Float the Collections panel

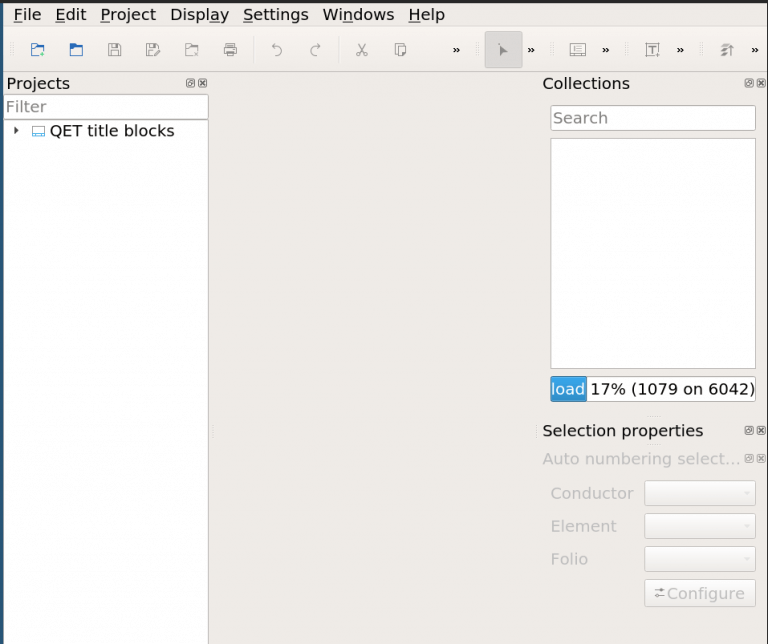[749, 83]
